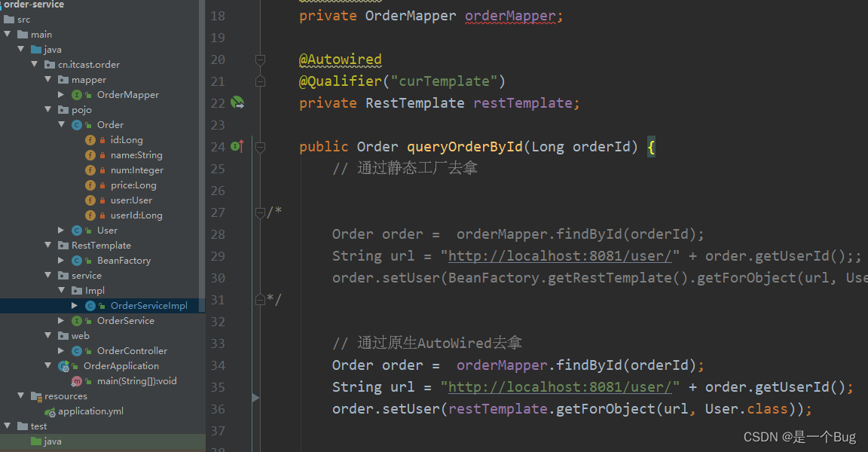Collapse the RestTemplate package
Viewport: 868px width, 452px height.
point(47,245)
